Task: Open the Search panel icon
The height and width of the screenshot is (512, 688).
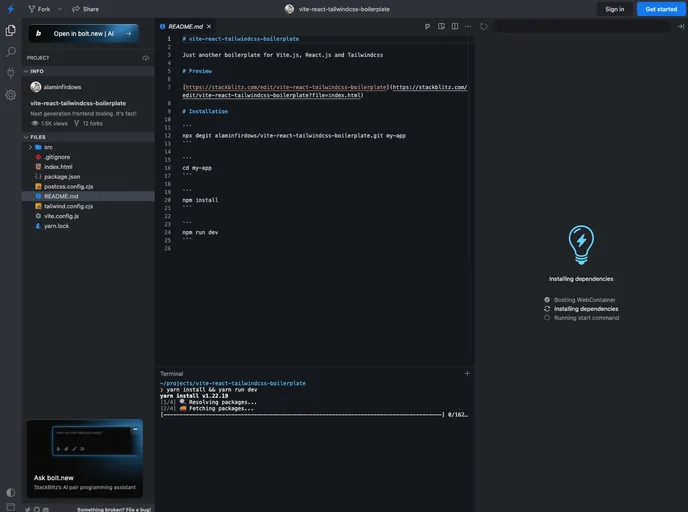Action: 11,51
